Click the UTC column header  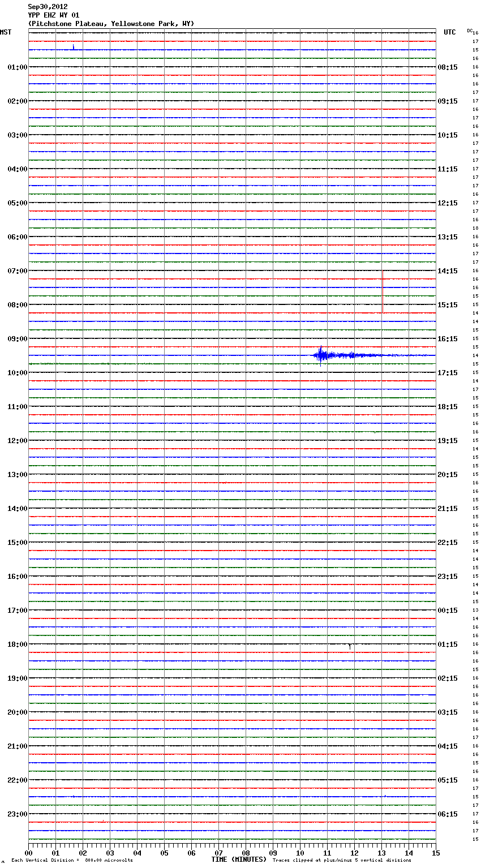450,32
